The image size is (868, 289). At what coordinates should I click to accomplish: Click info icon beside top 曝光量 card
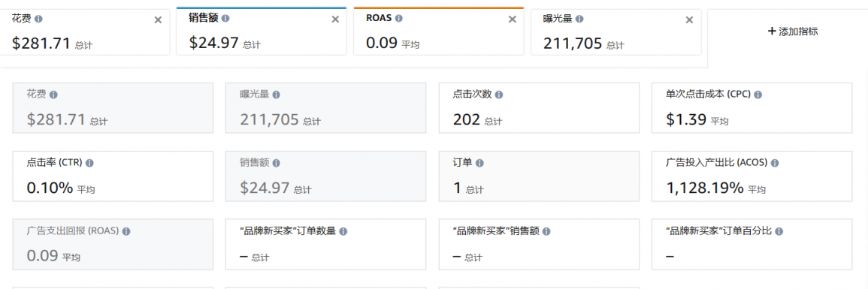(x=579, y=18)
